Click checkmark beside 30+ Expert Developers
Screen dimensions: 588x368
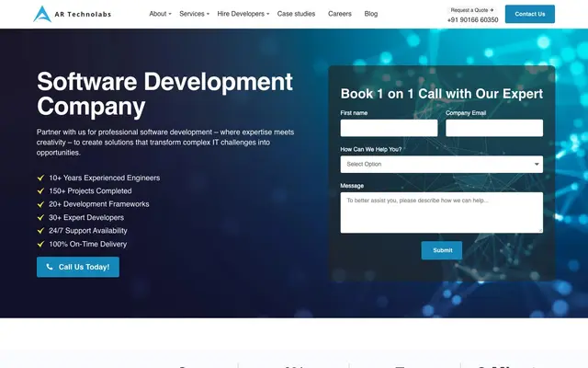(40, 217)
